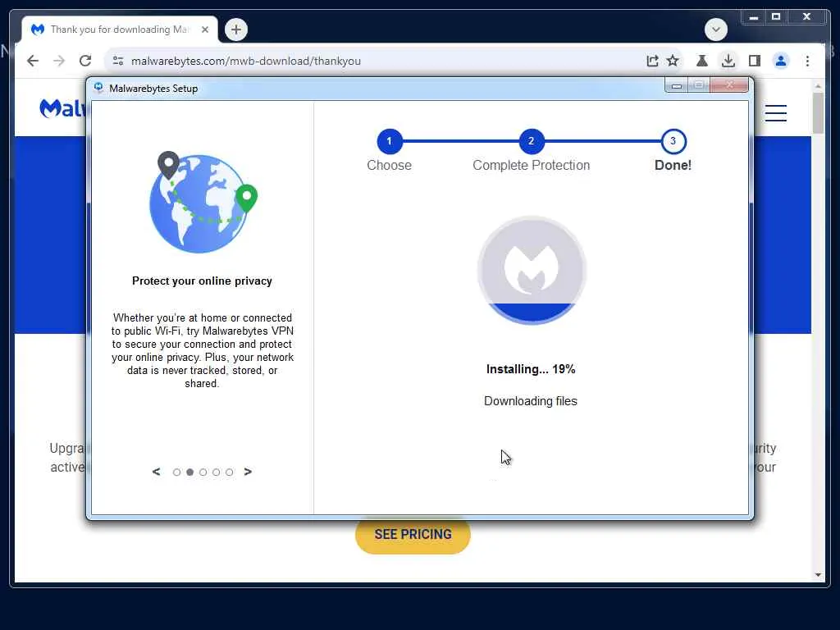Click step 3 Done circle

click(673, 141)
